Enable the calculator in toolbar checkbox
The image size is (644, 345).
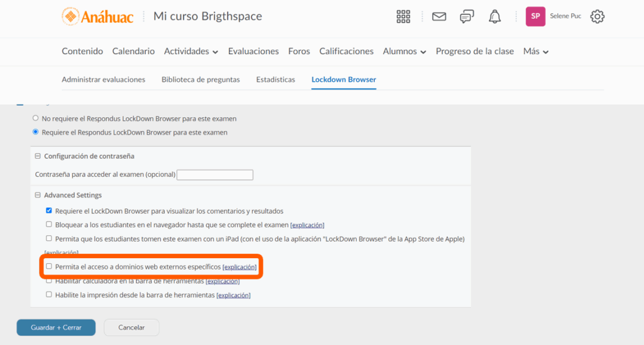tap(49, 281)
